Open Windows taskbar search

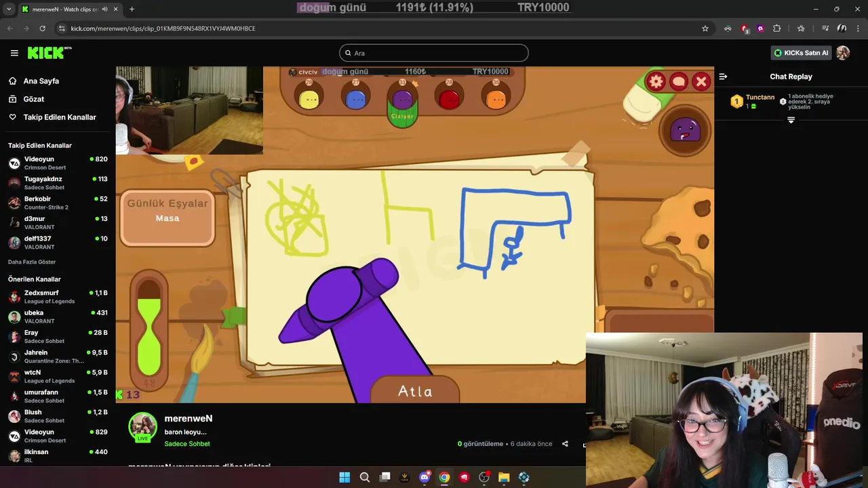pos(365,477)
